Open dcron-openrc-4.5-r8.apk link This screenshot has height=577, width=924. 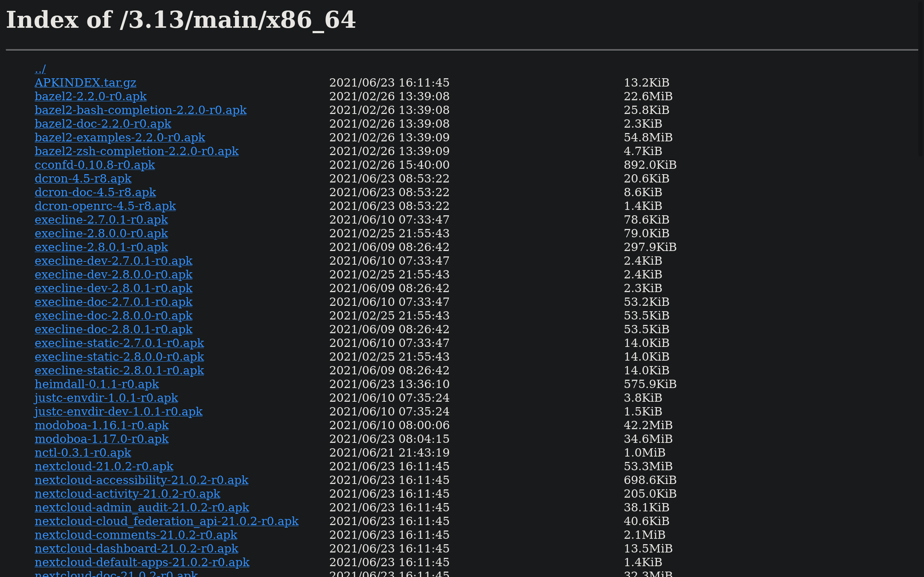[105, 206]
